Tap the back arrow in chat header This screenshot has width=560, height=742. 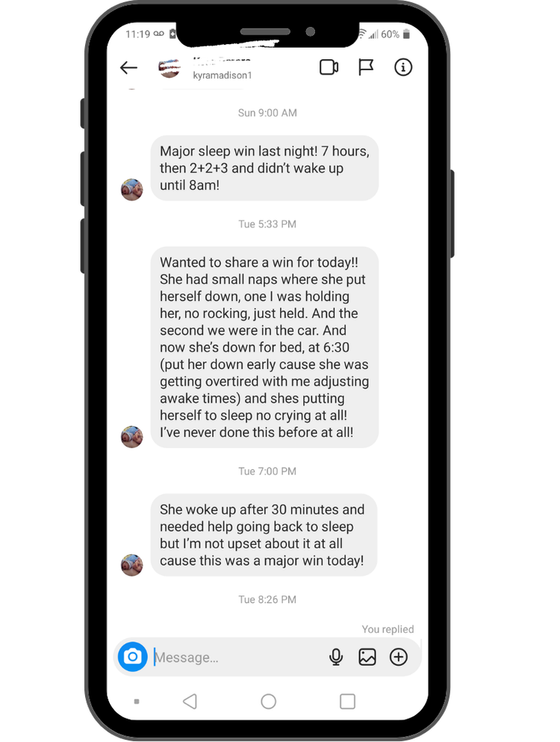(128, 68)
